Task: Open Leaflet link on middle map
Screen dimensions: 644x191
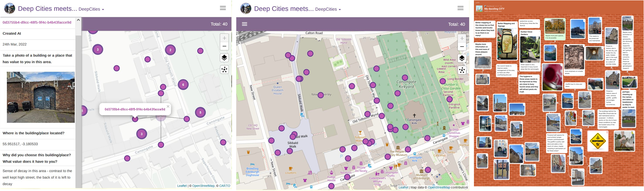Action: [x=403, y=187]
